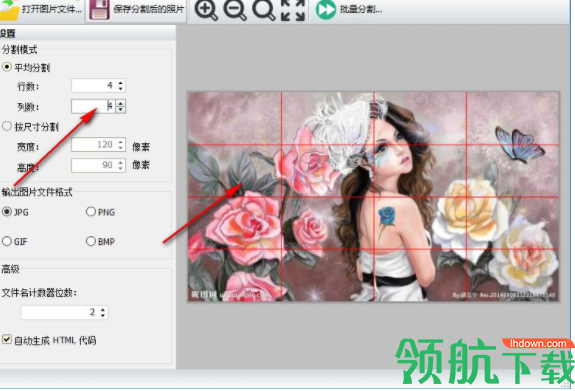
Task: Decrease the counter digits value with down arrow
Action: coord(103,315)
